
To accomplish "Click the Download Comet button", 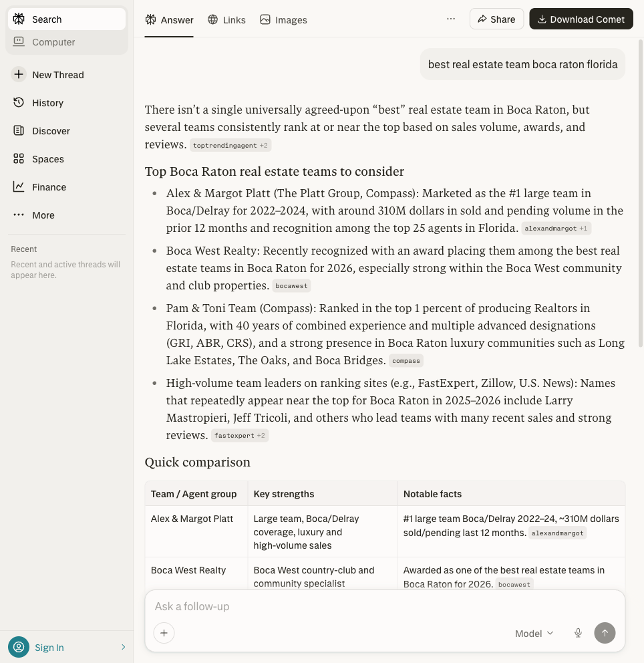I will tap(581, 19).
